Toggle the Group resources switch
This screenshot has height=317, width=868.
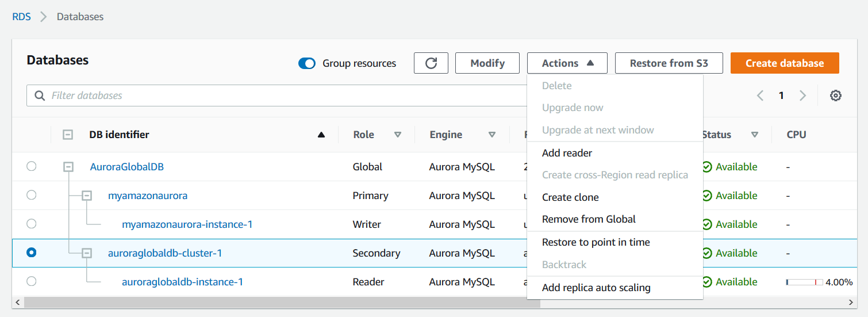(x=307, y=63)
